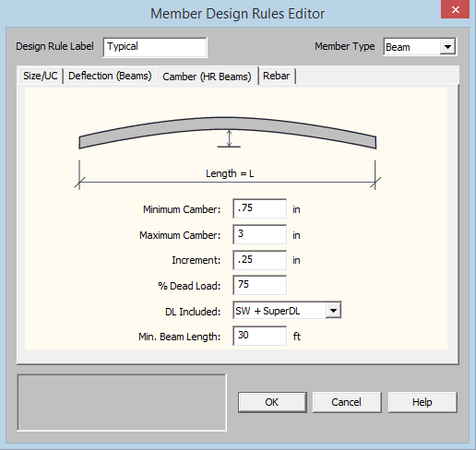This screenshot has height=450, width=476.
Task: Click the empty description box at bottom left
Action: tap(122, 402)
